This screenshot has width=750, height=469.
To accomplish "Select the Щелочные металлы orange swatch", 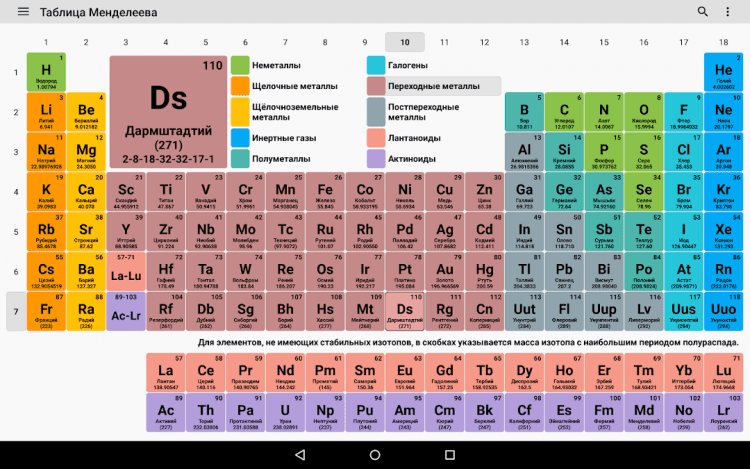I will [x=240, y=86].
